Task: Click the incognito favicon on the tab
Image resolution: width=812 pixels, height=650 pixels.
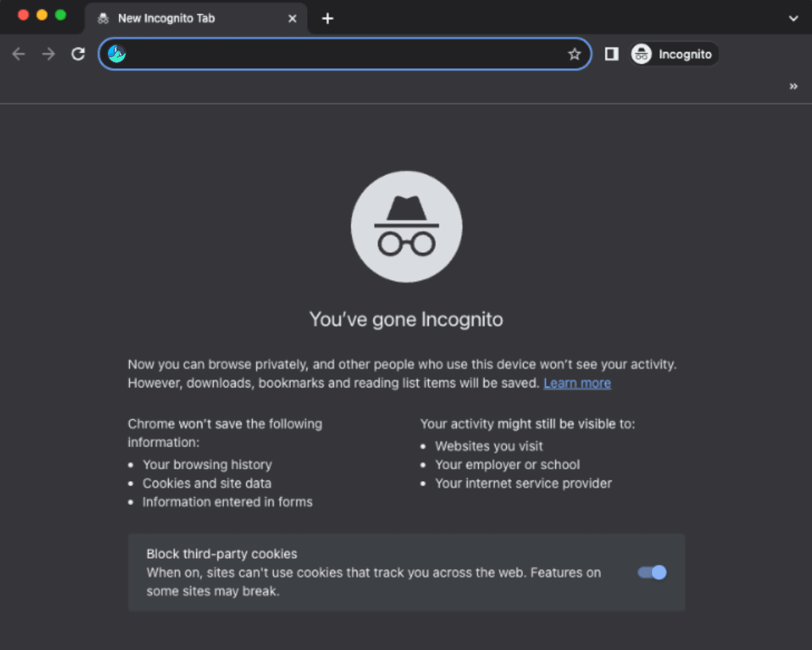Action: pyautogui.click(x=103, y=18)
